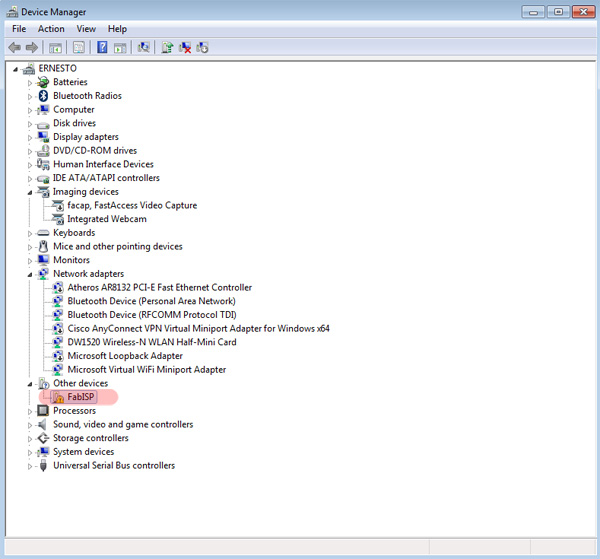Screen dimensions: 600x559
Task: Click the Batteries category icon
Action: (x=43, y=82)
